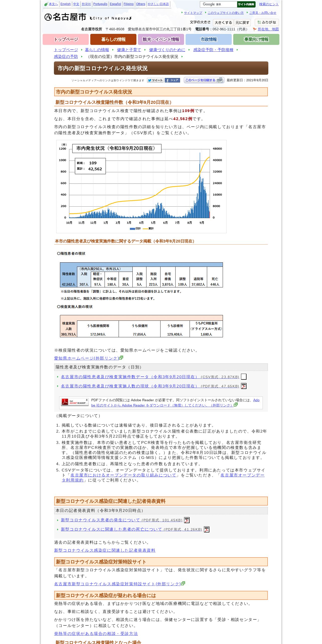The image size is (322, 644).
Task: Open このウェブサイトの使い方 link
Action: [226, 13]
